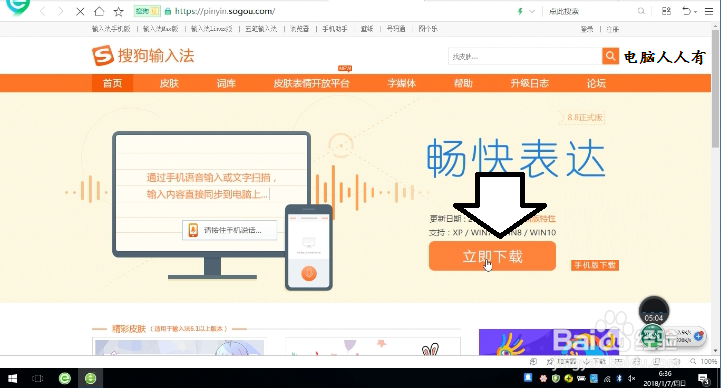This screenshot has width=721, height=388.
Task: Expand dropdown chevron beside lightning icon
Action: pyautogui.click(x=532, y=11)
